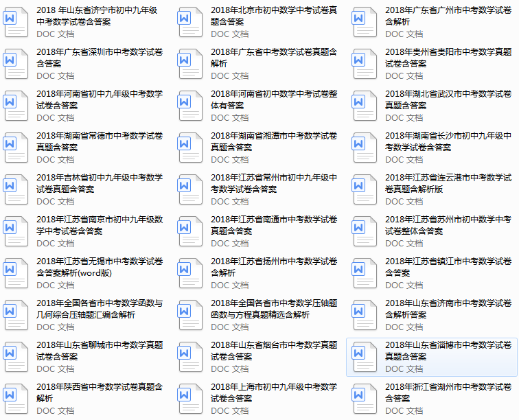The width and height of the screenshot is (519, 420).
Task: Click the 2018年湖南省湘潭市中考数学试卷 title
Action: (x=273, y=141)
